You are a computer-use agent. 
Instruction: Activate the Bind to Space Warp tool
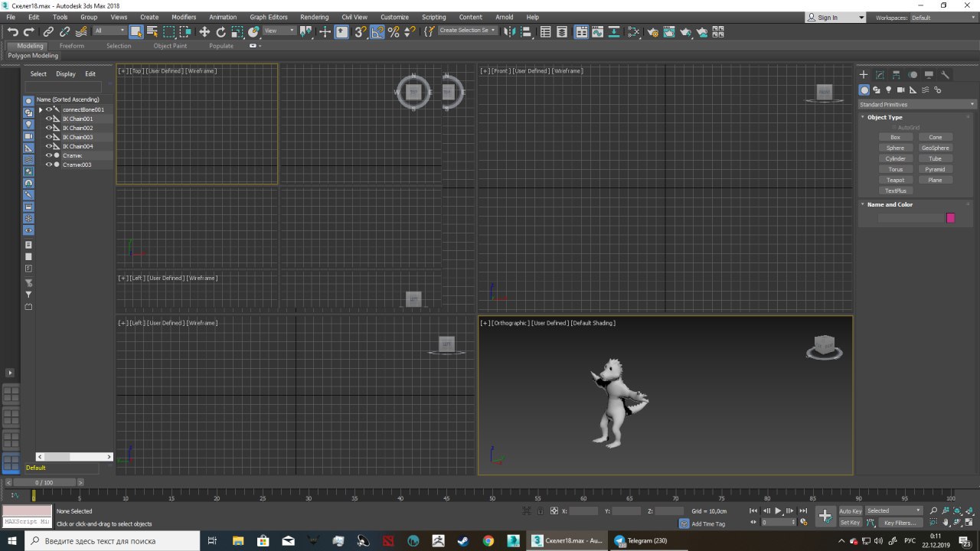(81, 31)
